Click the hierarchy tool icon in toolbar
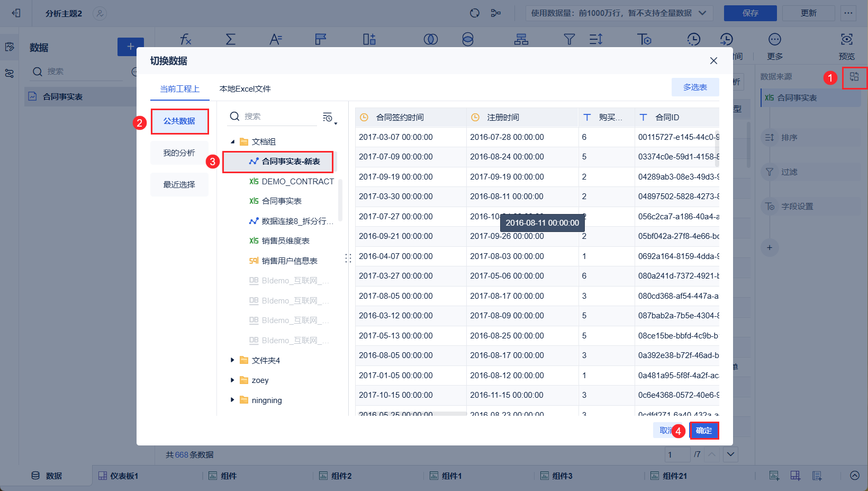Image resolution: width=868 pixels, height=491 pixels. (521, 39)
